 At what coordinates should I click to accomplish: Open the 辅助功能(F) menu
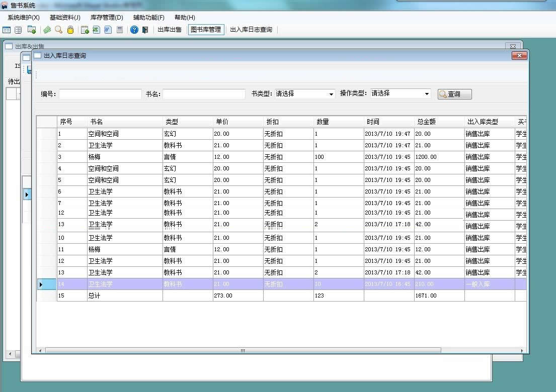point(148,18)
